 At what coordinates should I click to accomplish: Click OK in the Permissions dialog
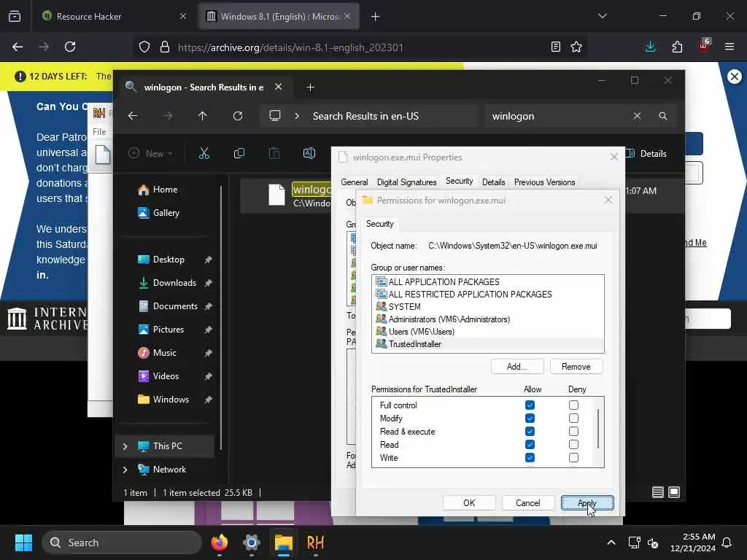point(469,503)
